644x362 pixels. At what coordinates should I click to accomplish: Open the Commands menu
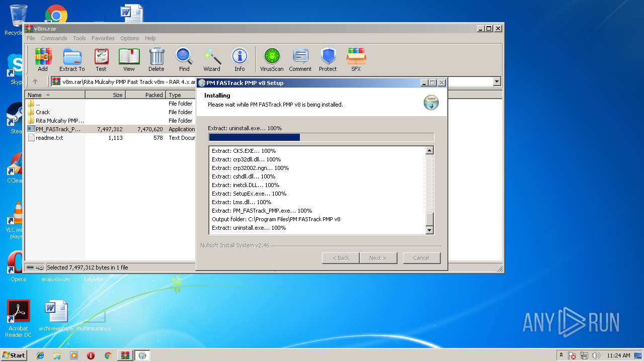point(54,38)
